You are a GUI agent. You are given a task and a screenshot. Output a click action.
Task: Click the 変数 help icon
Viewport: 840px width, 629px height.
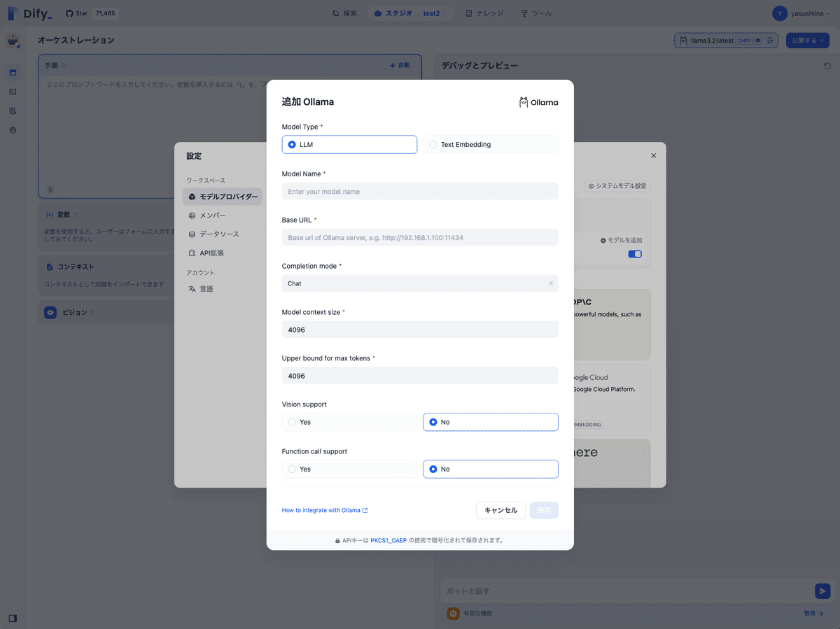pyautogui.click(x=76, y=215)
